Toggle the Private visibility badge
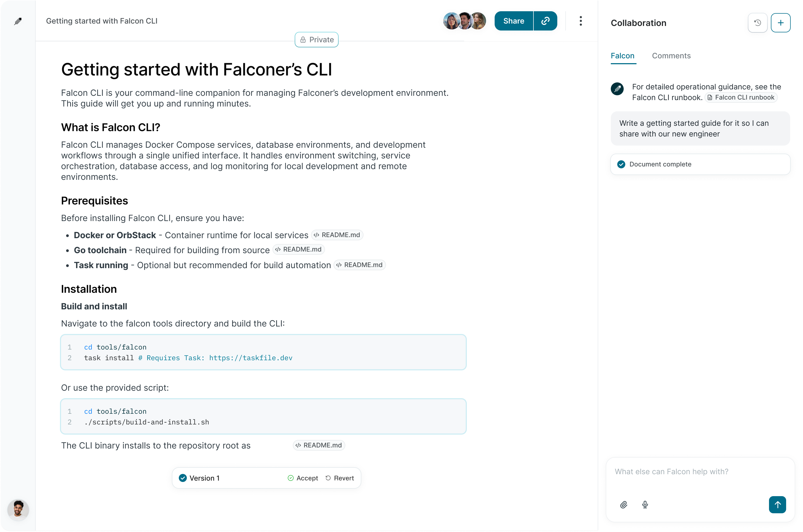Image resolution: width=803 pixels, height=532 pixels. 316,39
